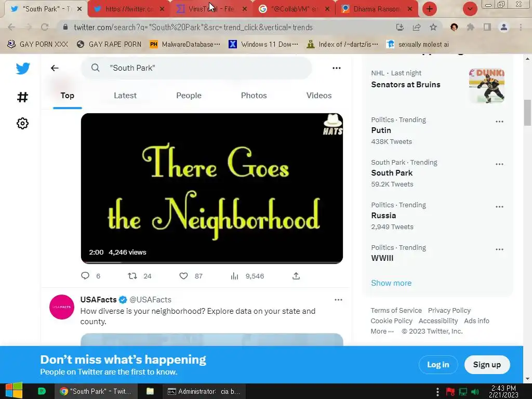
Task: Click Show more trends link
Action: [391, 283]
